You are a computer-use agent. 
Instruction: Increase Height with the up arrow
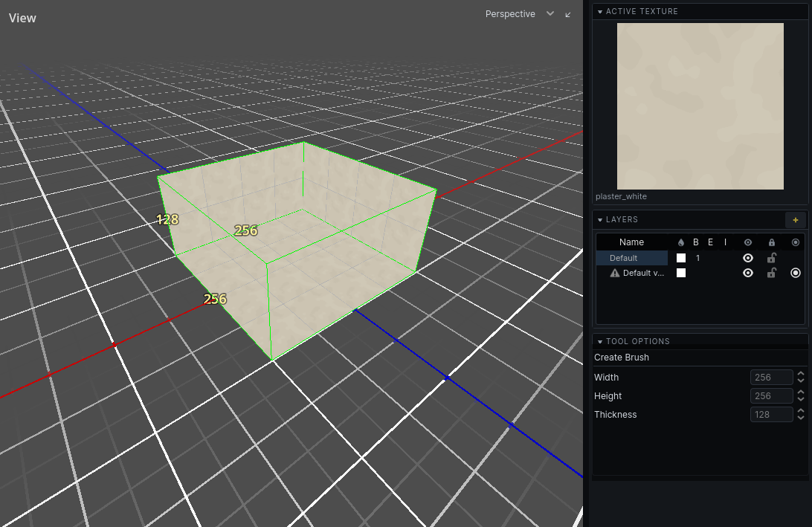pos(801,392)
